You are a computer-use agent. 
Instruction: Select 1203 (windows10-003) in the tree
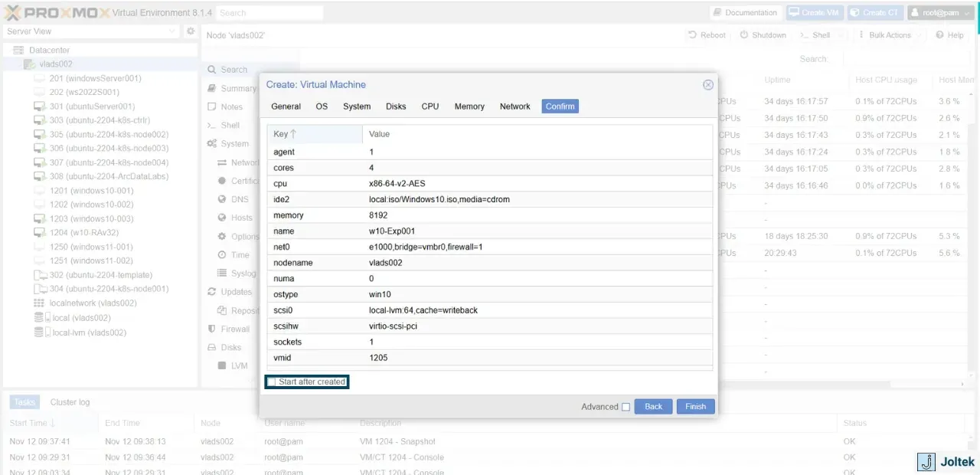pos(91,219)
